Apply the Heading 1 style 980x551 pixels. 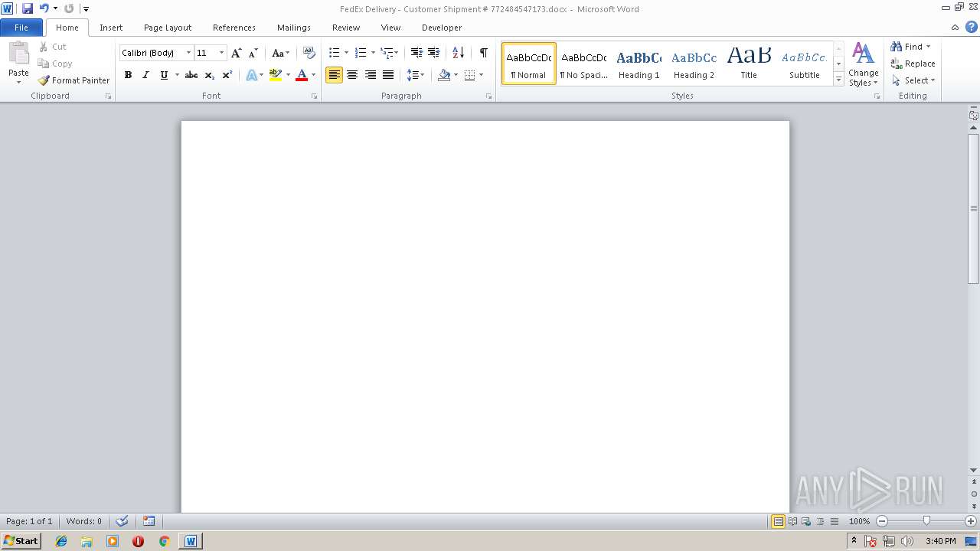pos(639,64)
